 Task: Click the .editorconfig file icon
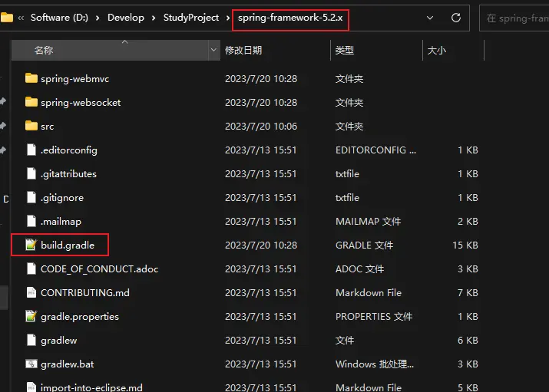(x=31, y=150)
